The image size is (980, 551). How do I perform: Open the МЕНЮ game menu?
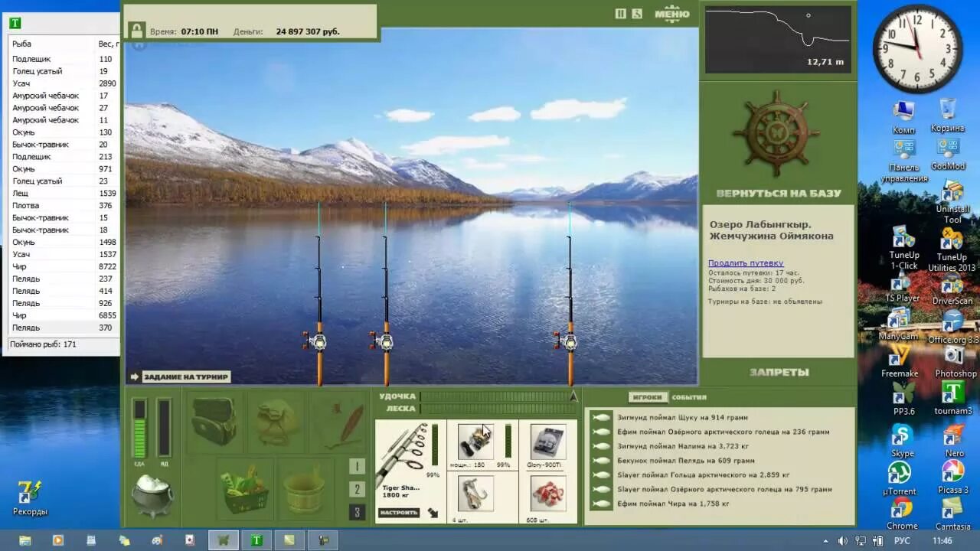tap(672, 13)
